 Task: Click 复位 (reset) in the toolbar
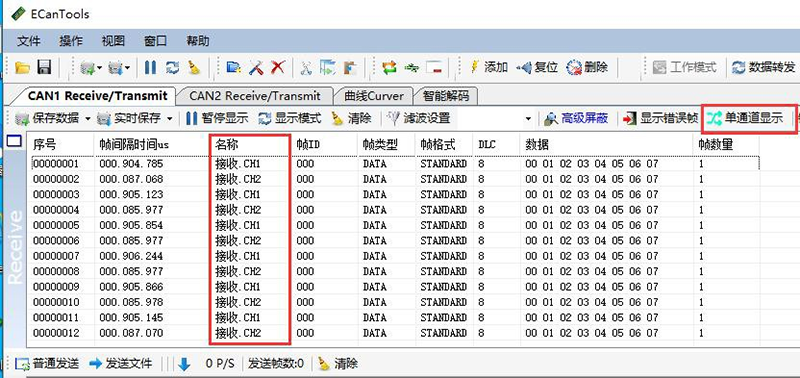537,67
